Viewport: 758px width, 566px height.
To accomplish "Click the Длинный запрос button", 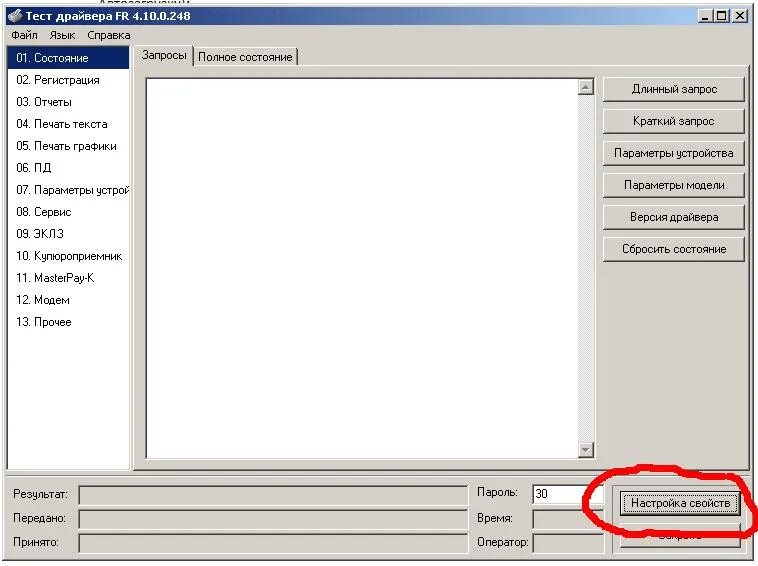I will click(673, 89).
